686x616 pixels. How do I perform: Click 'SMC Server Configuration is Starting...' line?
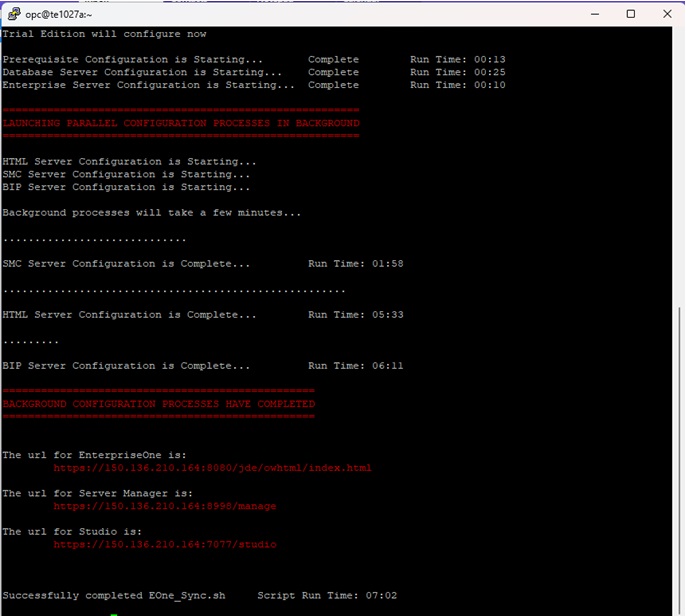[x=126, y=174]
